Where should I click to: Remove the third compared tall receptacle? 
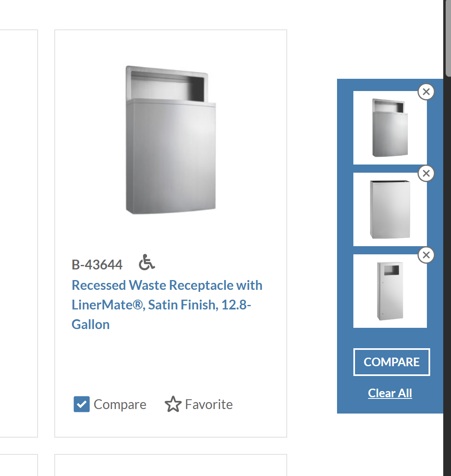tap(426, 255)
